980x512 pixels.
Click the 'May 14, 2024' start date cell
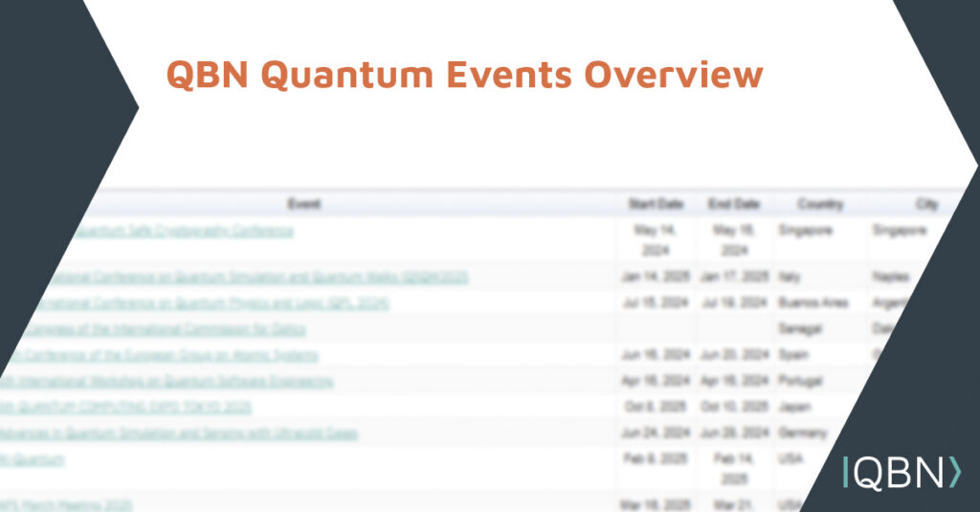click(x=656, y=240)
